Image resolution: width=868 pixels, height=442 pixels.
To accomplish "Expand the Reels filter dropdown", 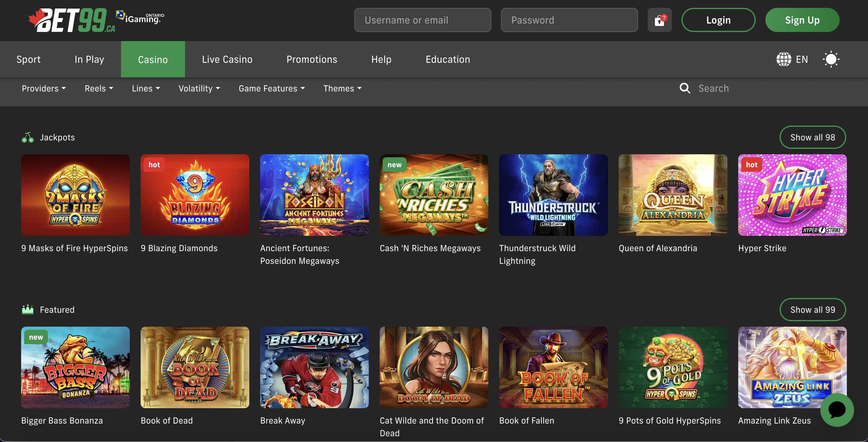I will (99, 88).
